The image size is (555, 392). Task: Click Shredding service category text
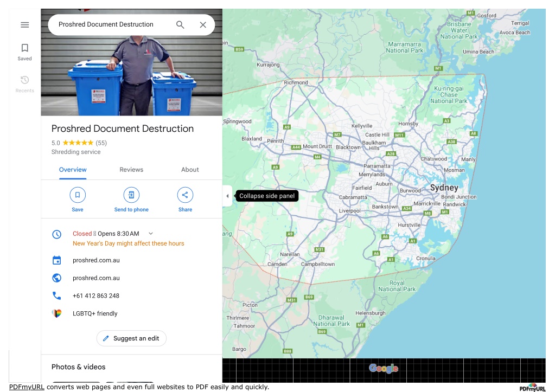point(76,152)
